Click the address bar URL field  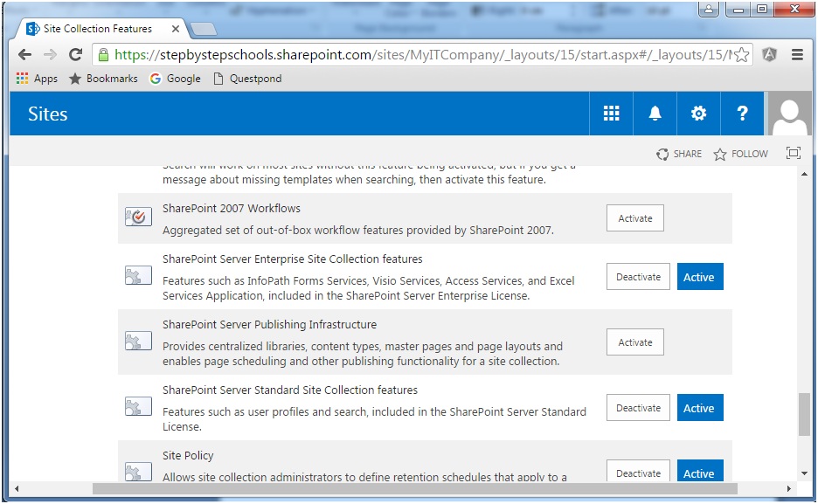click(422, 55)
